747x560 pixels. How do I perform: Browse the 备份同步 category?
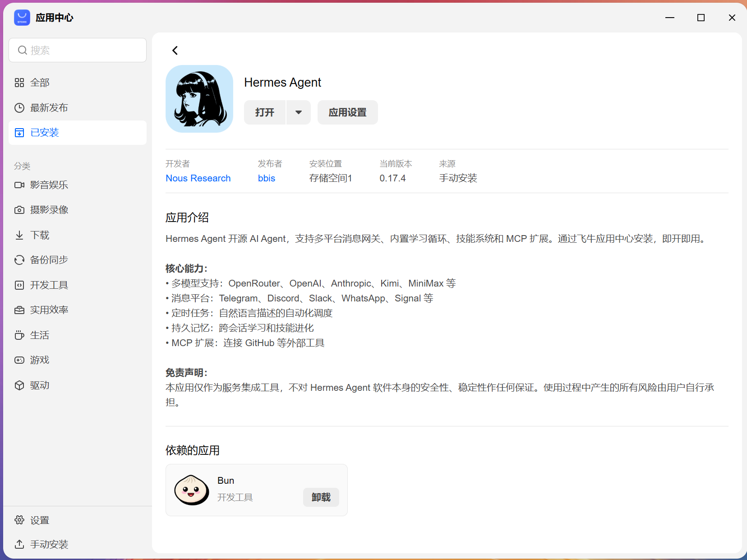[x=78, y=260]
